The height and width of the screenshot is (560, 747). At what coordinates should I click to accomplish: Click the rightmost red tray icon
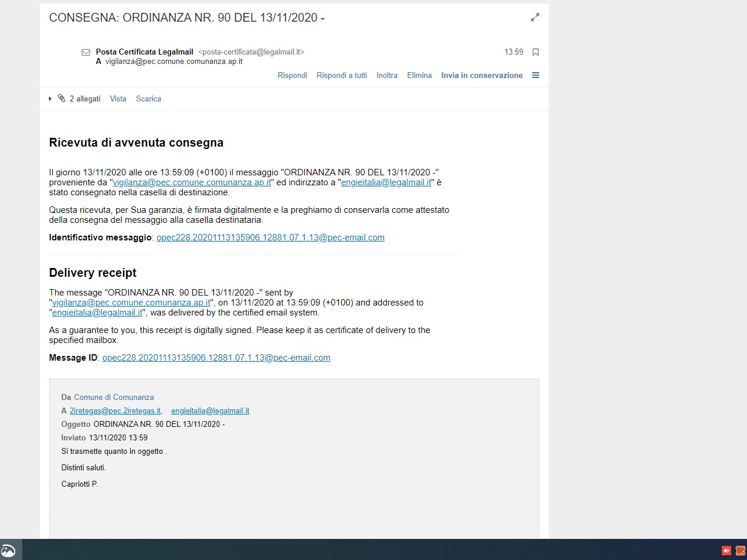coord(740,551)
